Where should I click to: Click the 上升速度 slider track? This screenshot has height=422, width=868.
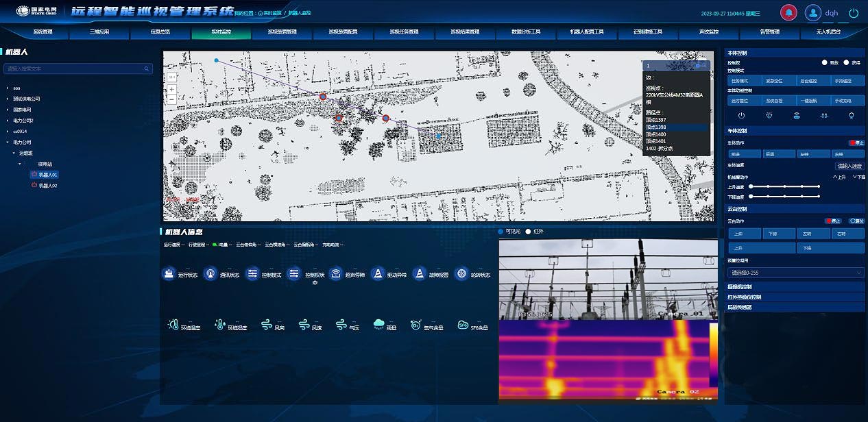click(785, 186)
